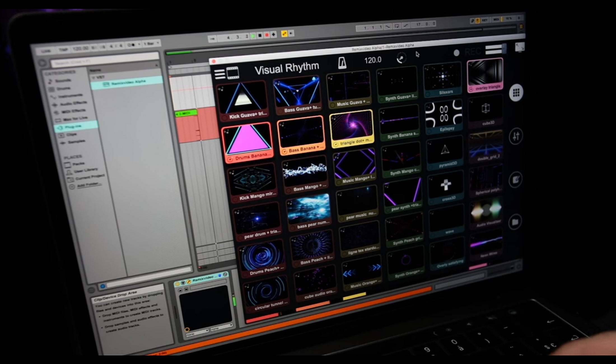The width and height of the screenshot is (616, 364).
Task: Click the fullscreen expand arrows icon
Action: click(x=520, y=47)
